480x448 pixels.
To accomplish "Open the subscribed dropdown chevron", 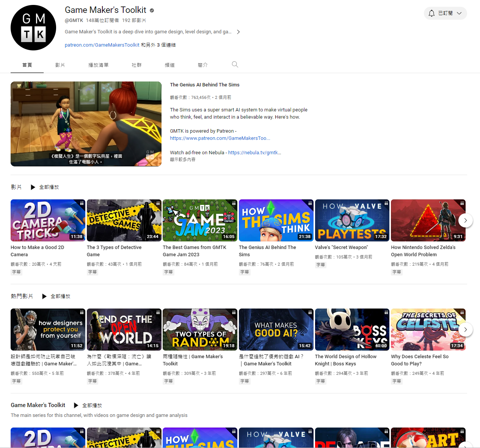I will click(x=459, y=13).
